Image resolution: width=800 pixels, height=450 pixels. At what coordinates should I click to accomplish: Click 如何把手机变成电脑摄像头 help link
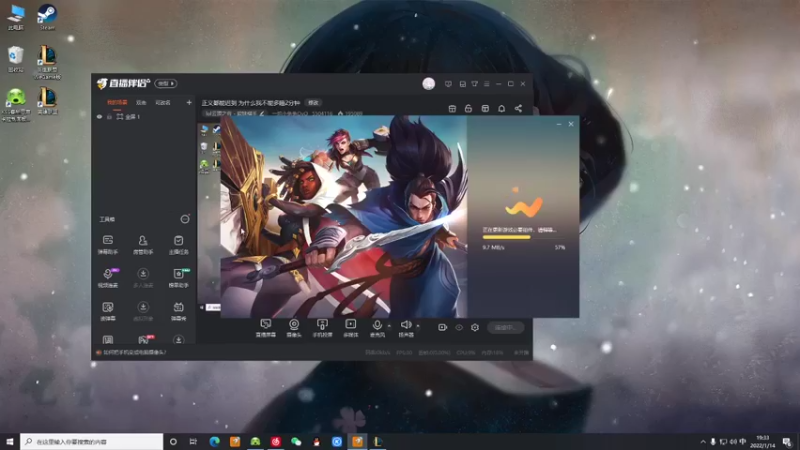click(x=135, y=352)
